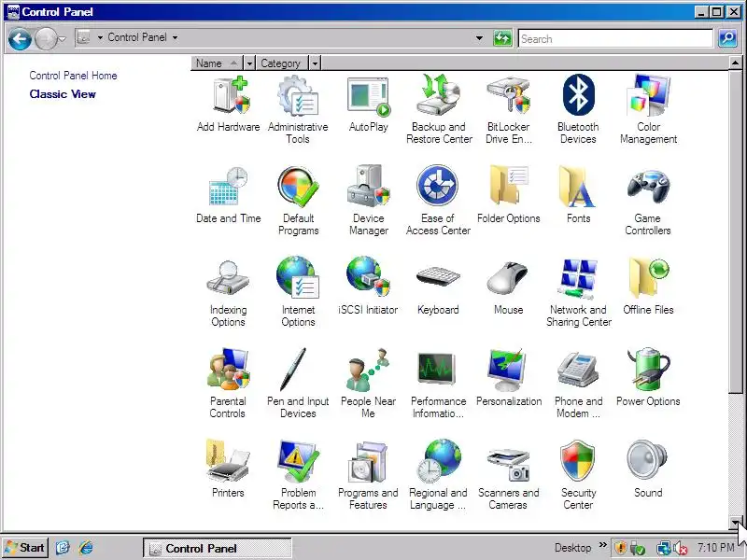Image resolution: width=747 pixels, height=560 pixels.
Task: Expand the Desktop toolbar chevron
Action: [x=603, y=545]
